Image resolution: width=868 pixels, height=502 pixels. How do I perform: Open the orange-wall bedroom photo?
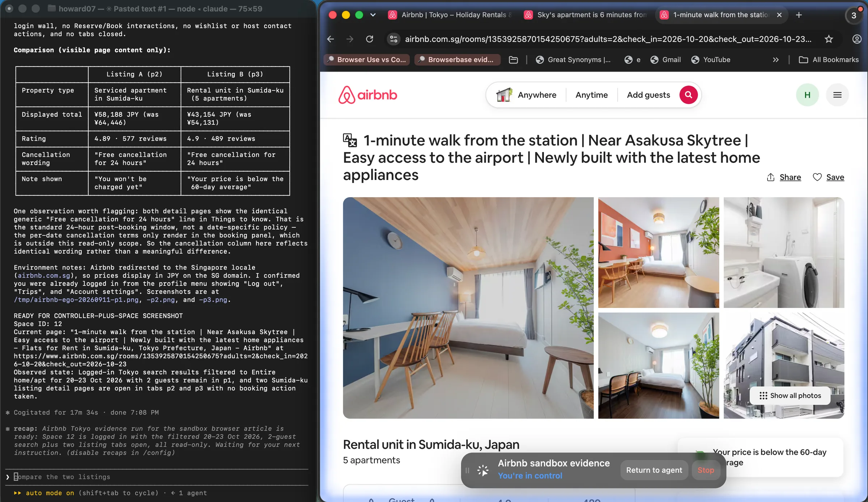[658, 253]
